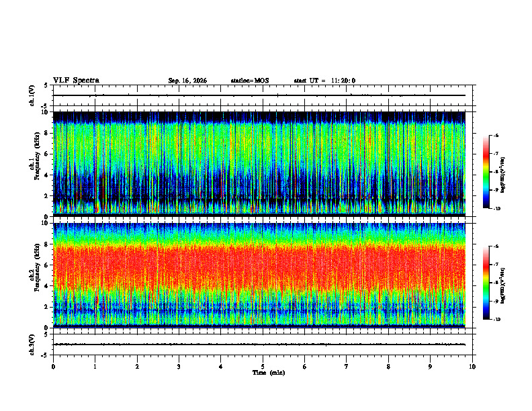532x411 pixels.
Task: Click the ch.1(V) waveform strip at top
Action: [259, 95]
